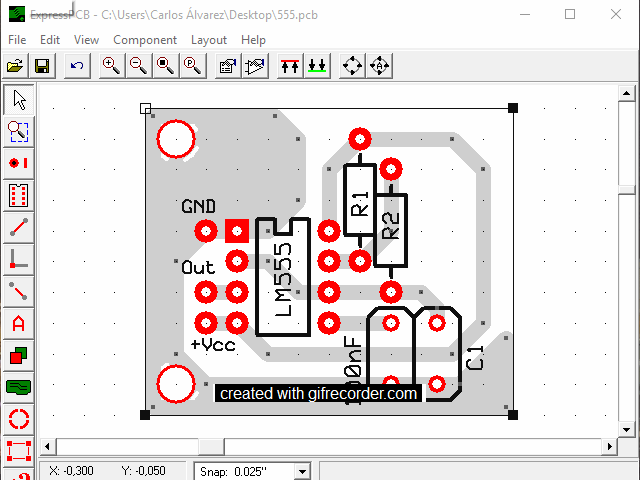Select the dashed red rectangle tool
This screenshot has height=480, width=640.
(19, 451)
